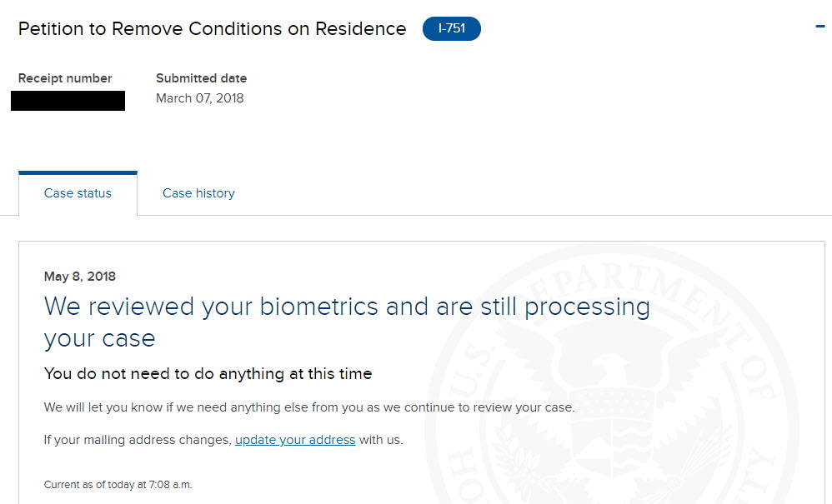Click the March 07, 2018 submitted date
Screen dimensions: 832x504
200,98
